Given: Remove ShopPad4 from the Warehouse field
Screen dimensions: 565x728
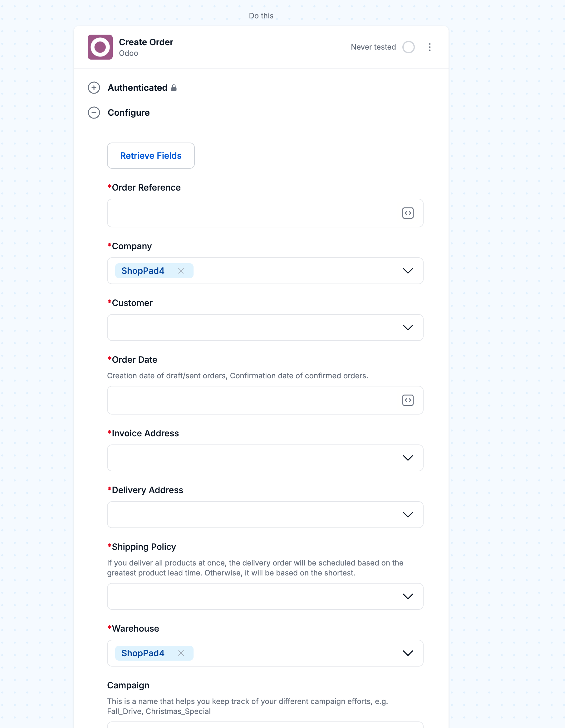Looking at the screenshot, I should tap(181, 653).
